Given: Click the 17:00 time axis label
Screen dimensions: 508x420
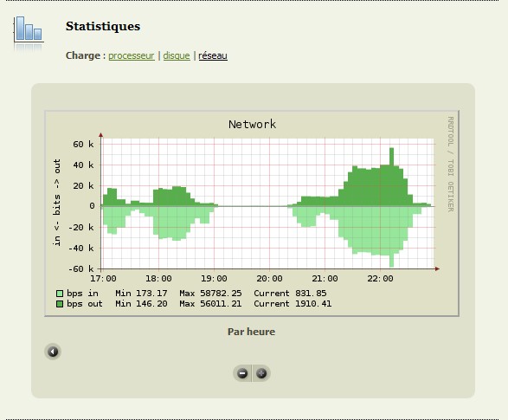Looking at the screenshot, I should click(103, 279).
